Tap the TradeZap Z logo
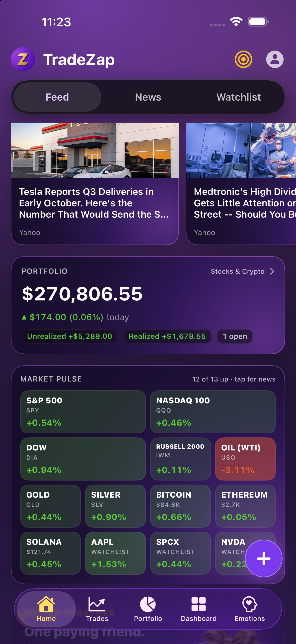The height and width of the screenshot is (644, 296). [23, 59]
